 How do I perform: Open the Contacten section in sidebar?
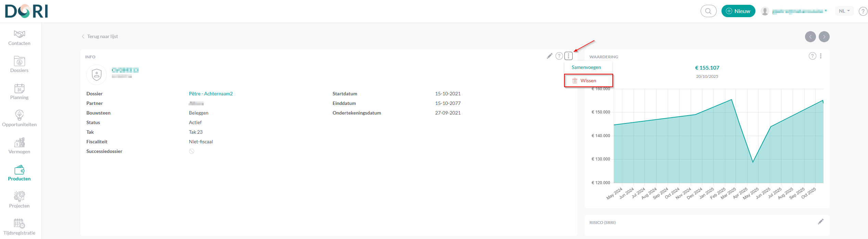[19, 38]
